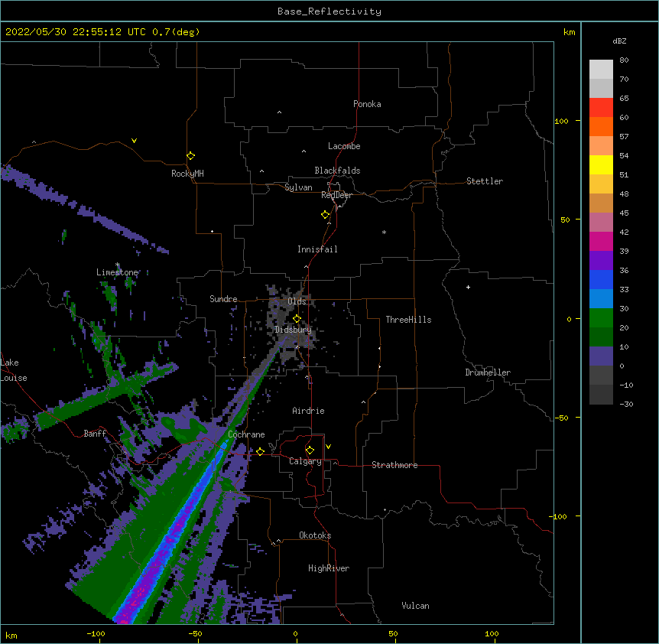Click the white plus marker north of Drumheller
Image resolution: width=659 pixels, height=644 pixels.
pos(468,287)
